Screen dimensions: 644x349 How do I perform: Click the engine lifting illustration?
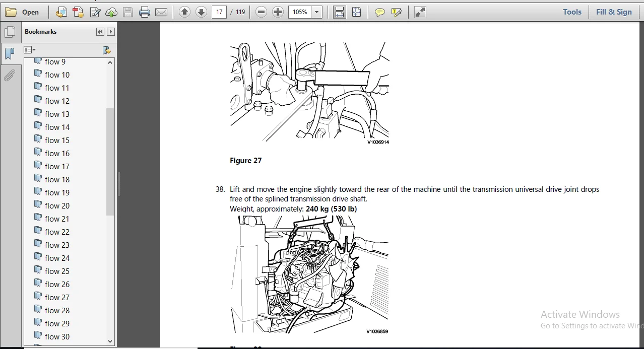(310, 275)
